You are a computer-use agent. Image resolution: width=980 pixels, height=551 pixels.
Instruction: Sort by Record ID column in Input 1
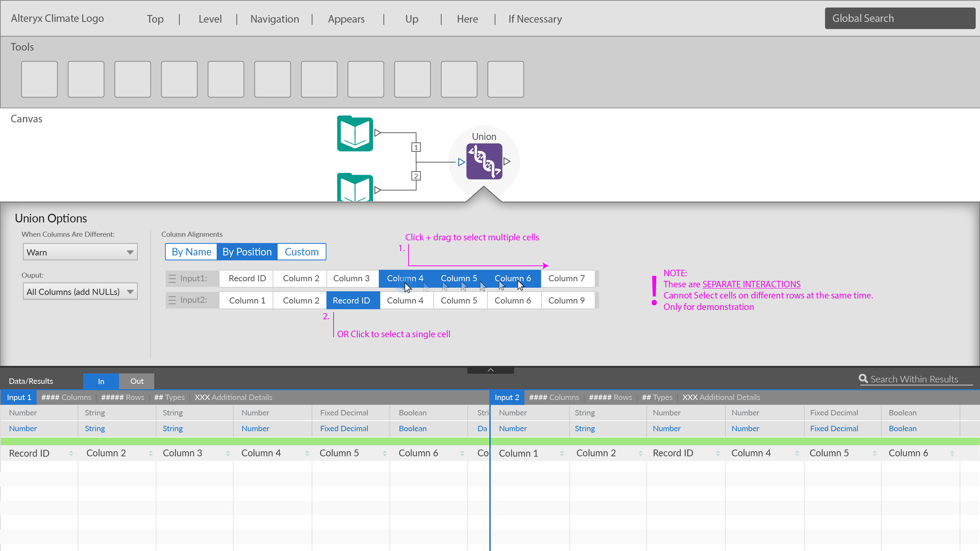[x=71, y=453]
